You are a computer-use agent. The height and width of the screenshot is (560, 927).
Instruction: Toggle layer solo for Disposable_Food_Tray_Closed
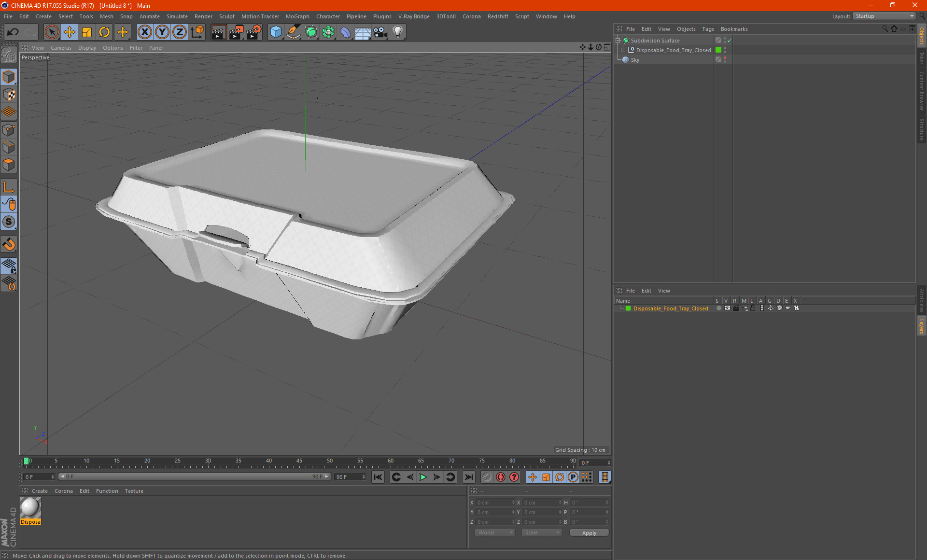pyautogui.click(x=718, y=308)
